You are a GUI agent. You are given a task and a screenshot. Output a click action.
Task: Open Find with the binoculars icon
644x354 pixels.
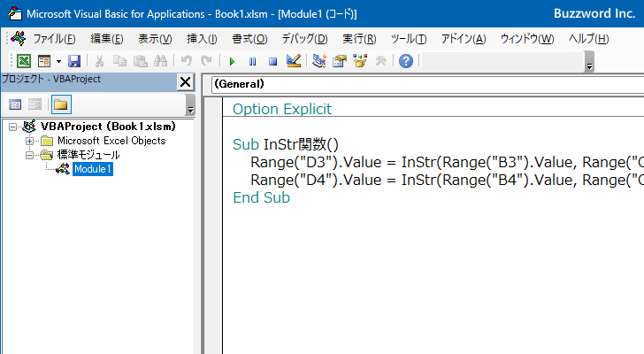point(161,61)
